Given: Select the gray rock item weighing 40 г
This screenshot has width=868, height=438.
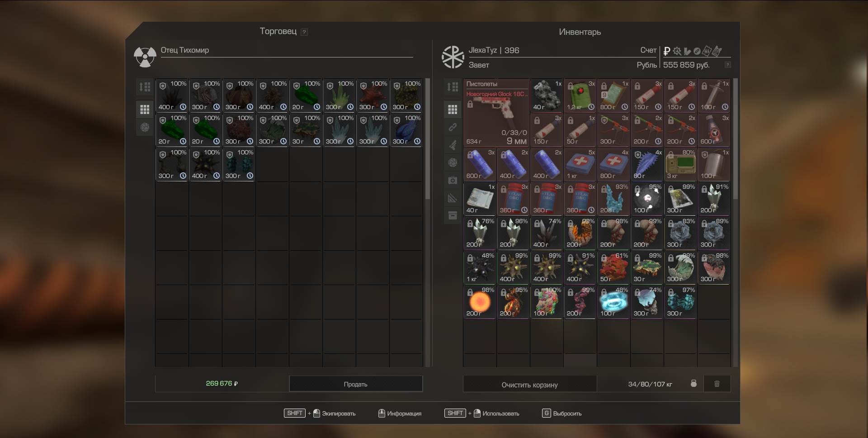Looking at the screenshot, I should (547, 95).
